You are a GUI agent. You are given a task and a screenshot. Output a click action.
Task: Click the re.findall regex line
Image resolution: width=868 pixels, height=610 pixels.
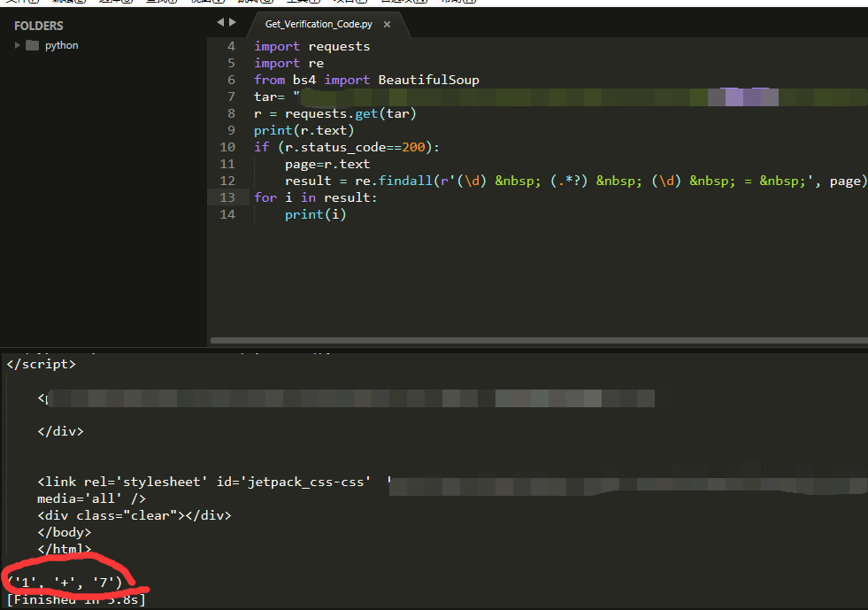tap(573, 181)
